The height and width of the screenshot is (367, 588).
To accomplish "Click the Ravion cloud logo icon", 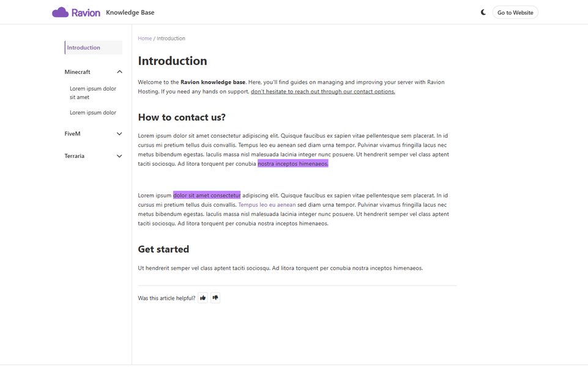I will tap(60, 12).
